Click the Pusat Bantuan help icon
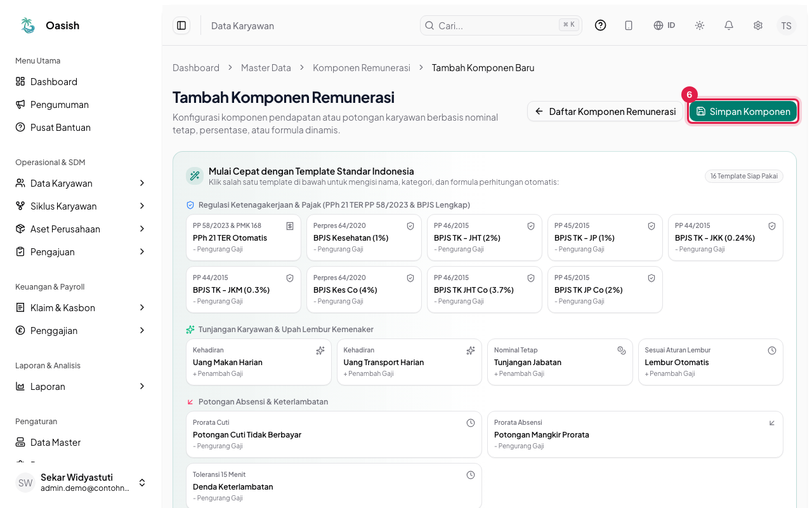The image size is (812, 508). tap(20, 127)
